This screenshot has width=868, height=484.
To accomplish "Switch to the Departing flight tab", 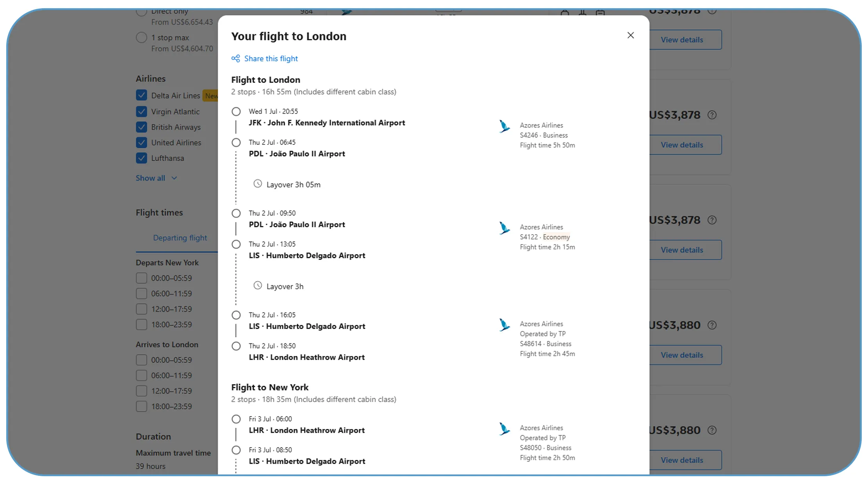I will coord(180,238).
